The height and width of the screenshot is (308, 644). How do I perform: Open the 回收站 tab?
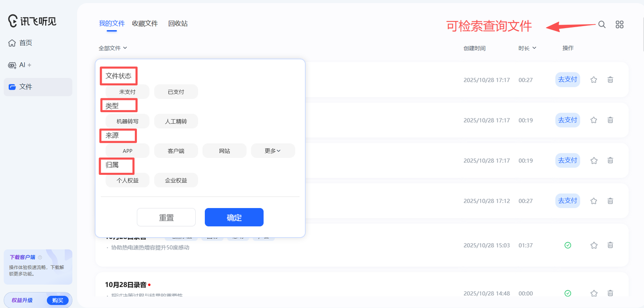point(178,24)
